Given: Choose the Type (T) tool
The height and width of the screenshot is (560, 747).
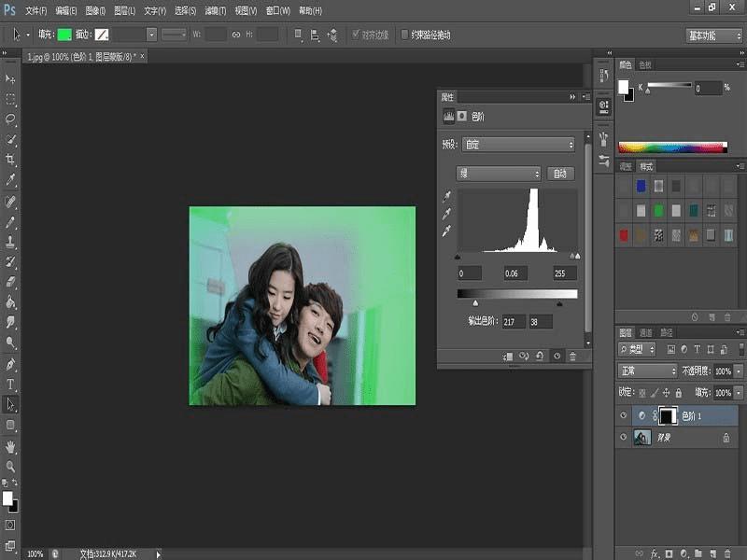Looking at the screenshot, I should point(11,385).
